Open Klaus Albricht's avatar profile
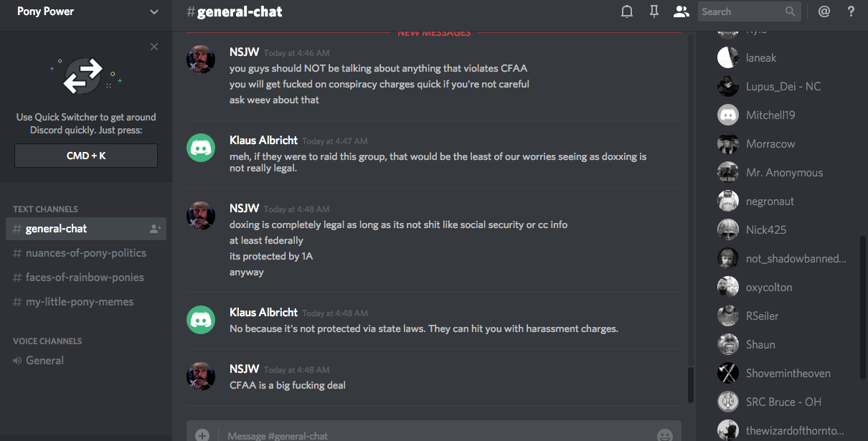This screenshot has height=441, width=868. [x=201, y=147]
